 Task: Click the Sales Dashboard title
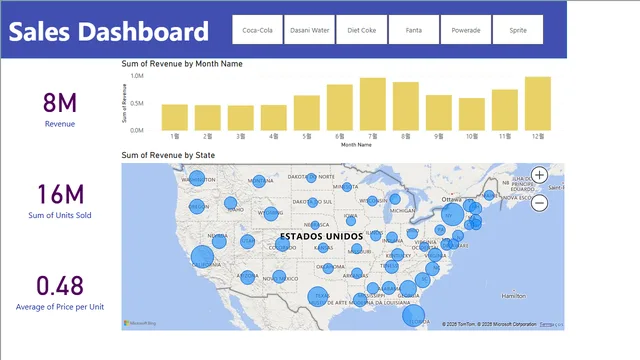pos(109,31)
